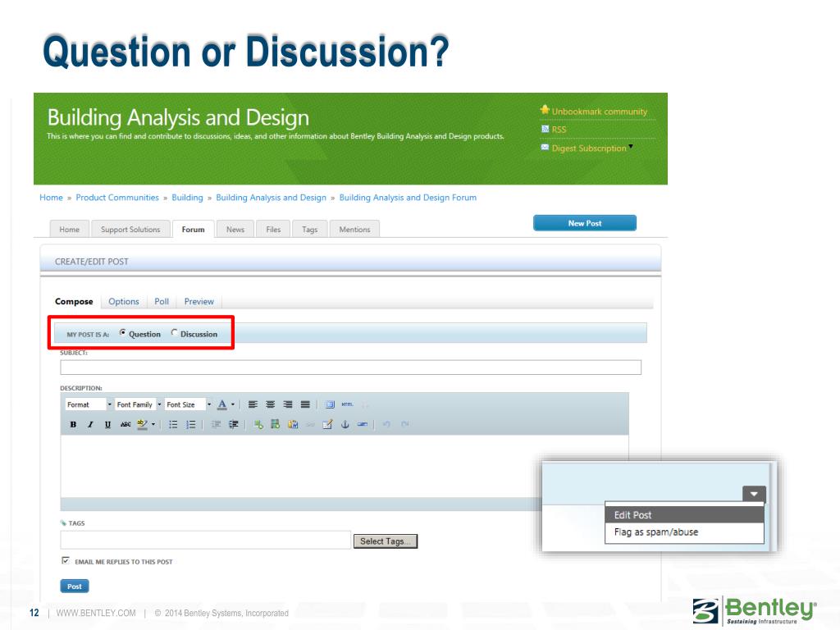Click the post actions dropdown arrow button

(754, 493)
